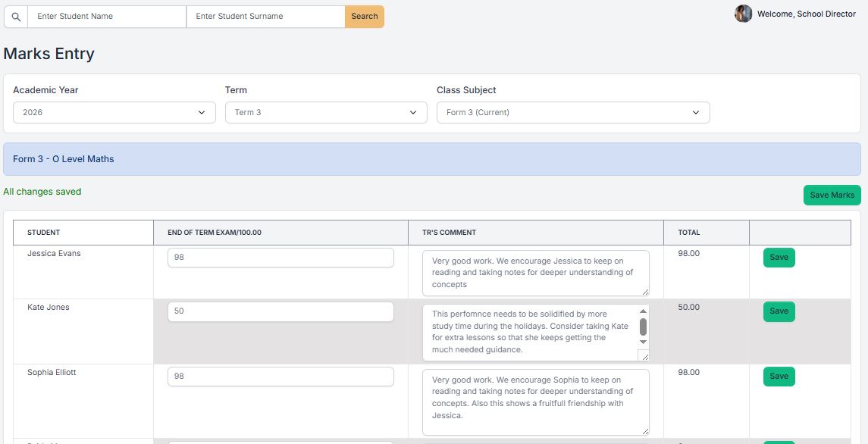868x444 pixels.
Task: Click the orange Search button
Action: (x=364, y=17)
